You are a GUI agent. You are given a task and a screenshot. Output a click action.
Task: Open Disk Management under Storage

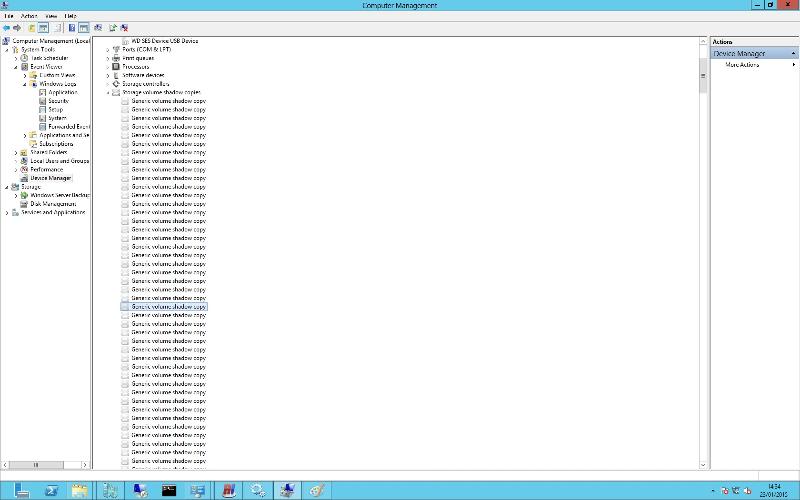[53, 203]
